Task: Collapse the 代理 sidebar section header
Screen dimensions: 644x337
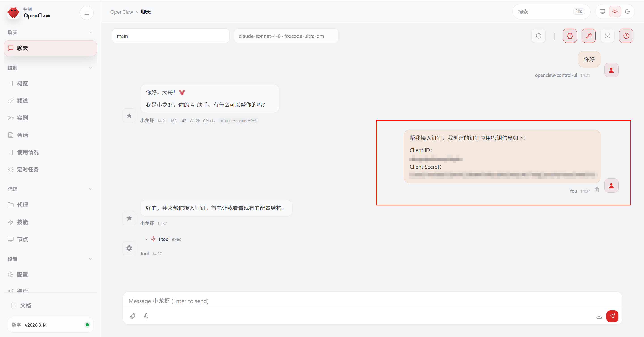Action: tap(50, 189)
